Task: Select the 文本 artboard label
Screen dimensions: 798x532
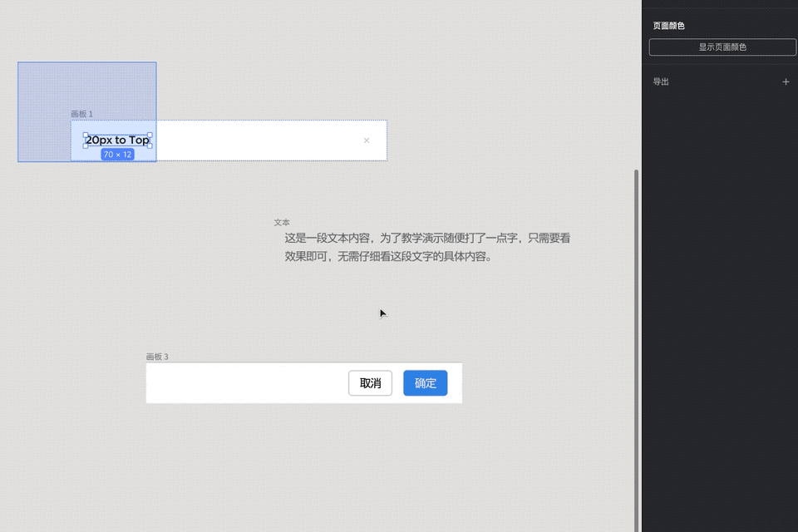Action: [282, 223]
